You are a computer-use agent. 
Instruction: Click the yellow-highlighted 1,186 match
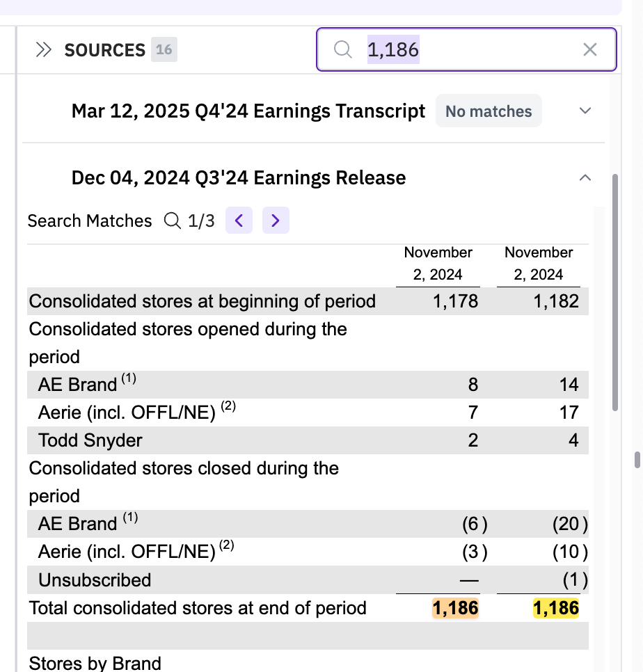click(556, 608)
